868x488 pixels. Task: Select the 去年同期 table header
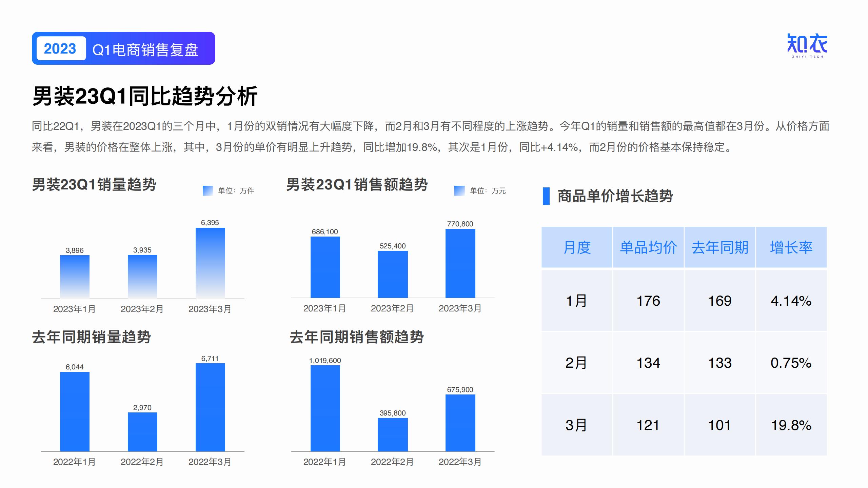tap(719, 247)
